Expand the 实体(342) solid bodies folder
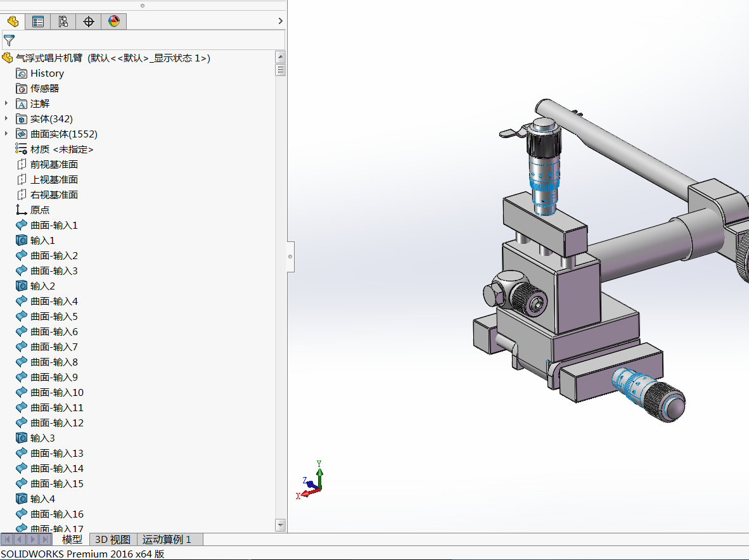This screenshot has width=749, height=560. [x=6, y=119]
